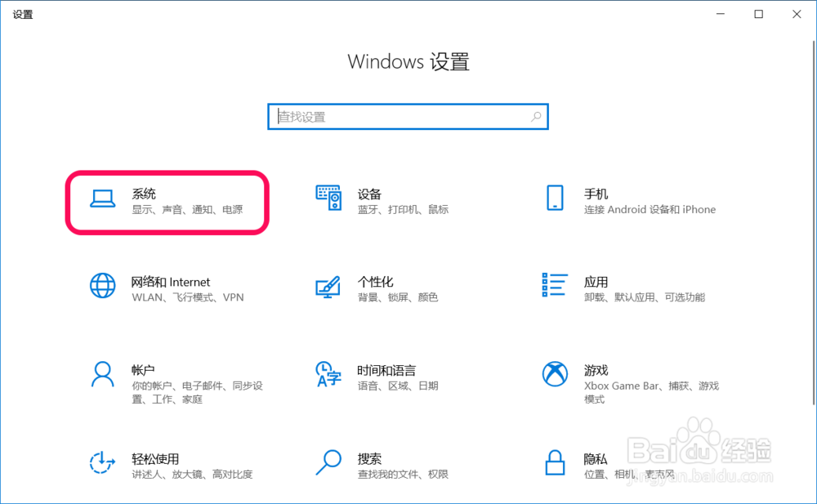Select the "手机" category label
This screenshot has height=504, width=817.
pyautogui.click(x=596, y=194)
